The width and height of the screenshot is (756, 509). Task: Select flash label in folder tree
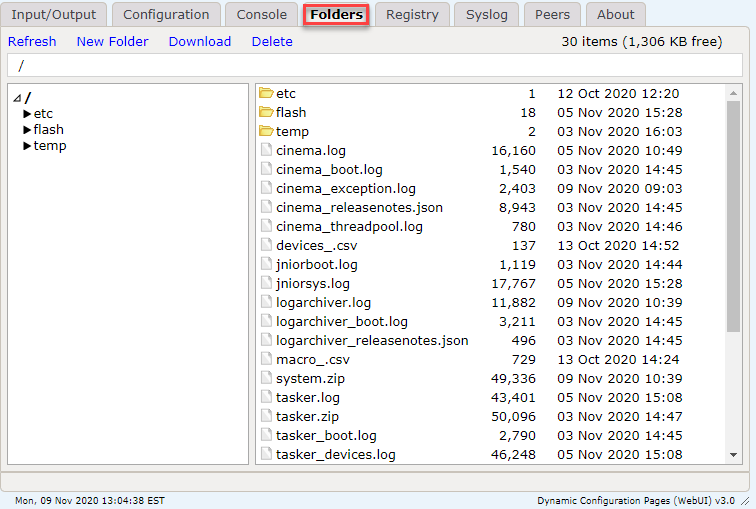[48, 130]
